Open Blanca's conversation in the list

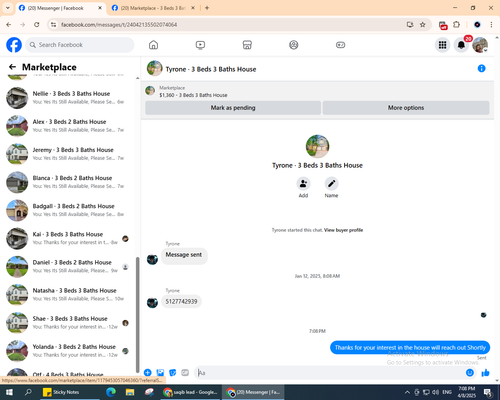coord(69,182)
